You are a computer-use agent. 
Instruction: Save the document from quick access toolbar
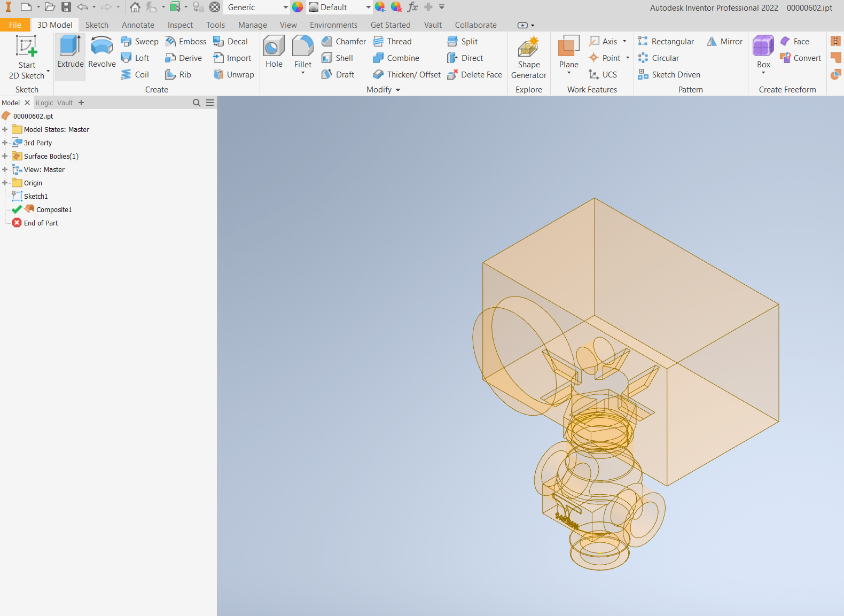coord(66,7)
